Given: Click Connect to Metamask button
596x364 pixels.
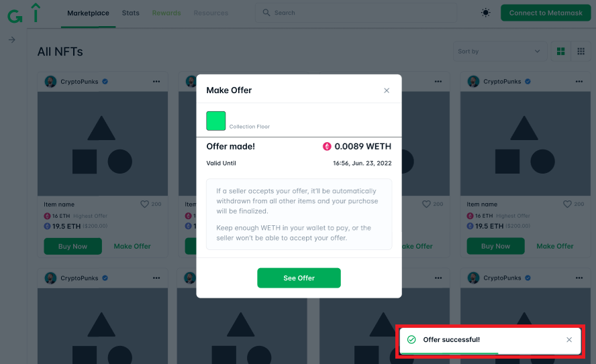Looking at the screenshot, I should [546, 13].
